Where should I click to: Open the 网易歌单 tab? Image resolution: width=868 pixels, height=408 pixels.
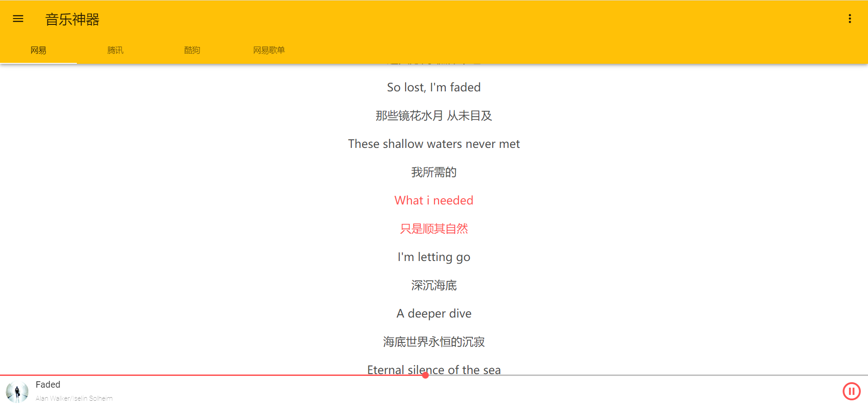[x=269, y=50]
